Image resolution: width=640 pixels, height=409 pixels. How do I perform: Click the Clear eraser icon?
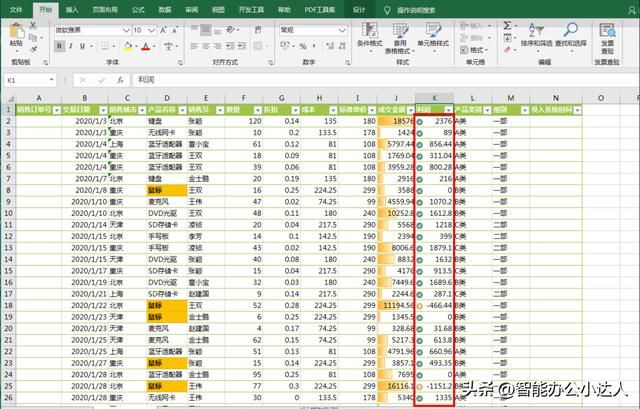(507, 50)
